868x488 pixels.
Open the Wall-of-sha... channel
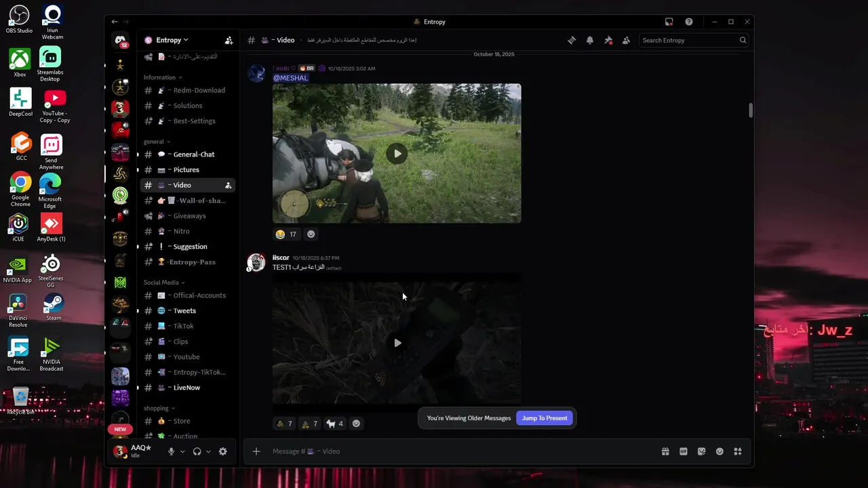click(x=188, y=201)
